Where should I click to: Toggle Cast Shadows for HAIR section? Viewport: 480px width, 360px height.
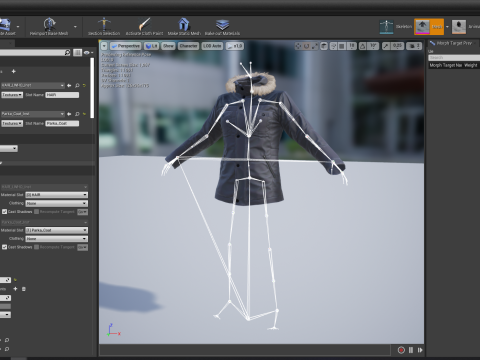[4, 212]
